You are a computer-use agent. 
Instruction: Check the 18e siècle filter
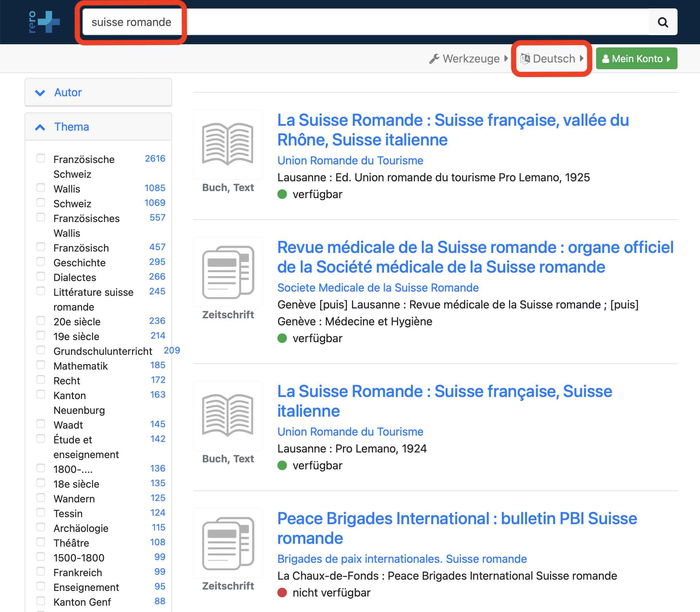click(41, 483)
